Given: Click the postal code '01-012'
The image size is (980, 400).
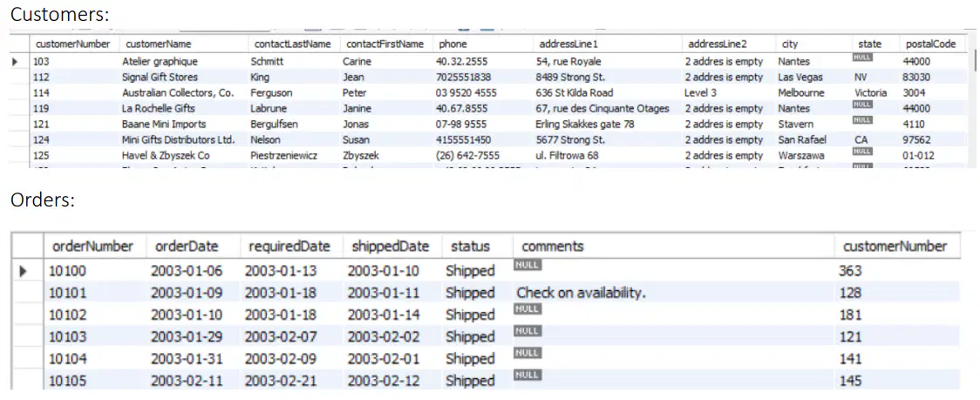Looking at the screenshot, I should point(918,155).
